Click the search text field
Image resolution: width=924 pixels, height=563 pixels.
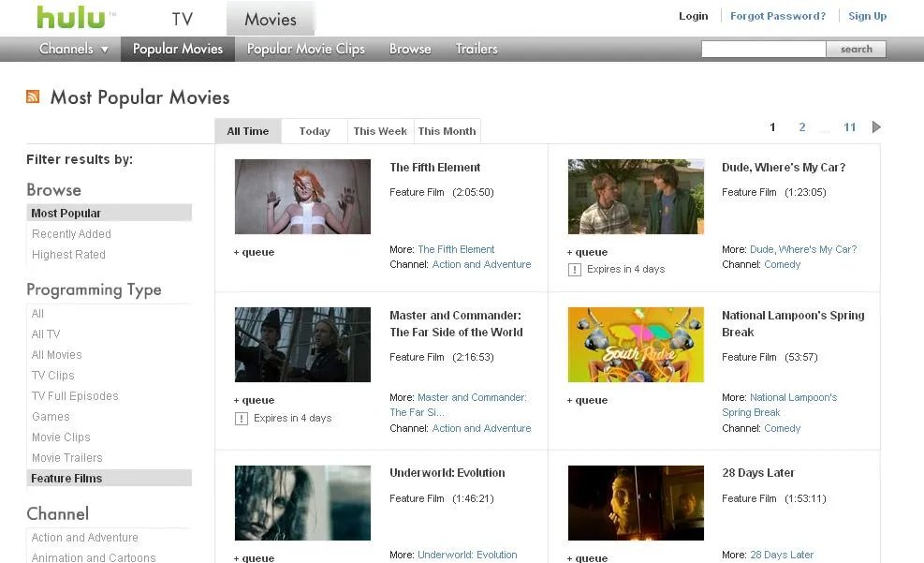[764, 49]
